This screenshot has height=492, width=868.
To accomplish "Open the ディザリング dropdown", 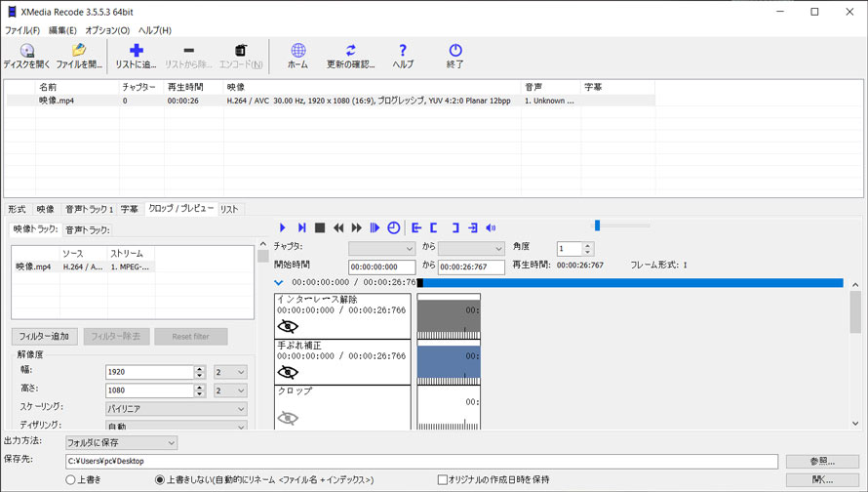I will tap(176, 426).
